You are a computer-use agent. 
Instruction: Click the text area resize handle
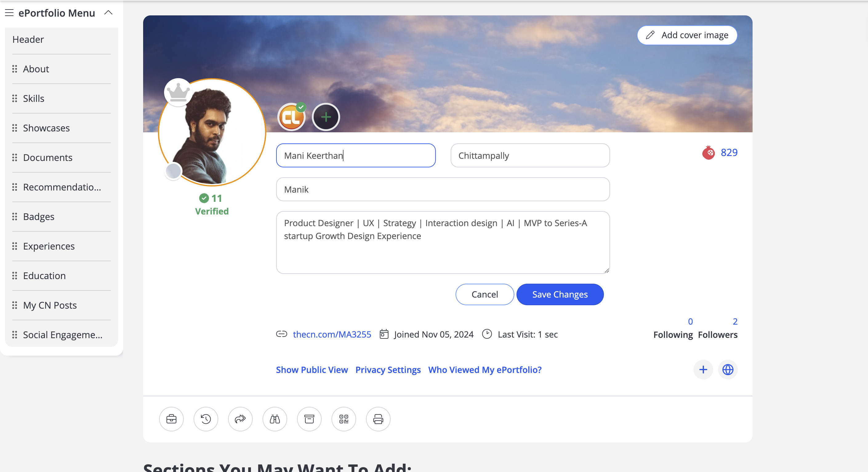(606, 270)
